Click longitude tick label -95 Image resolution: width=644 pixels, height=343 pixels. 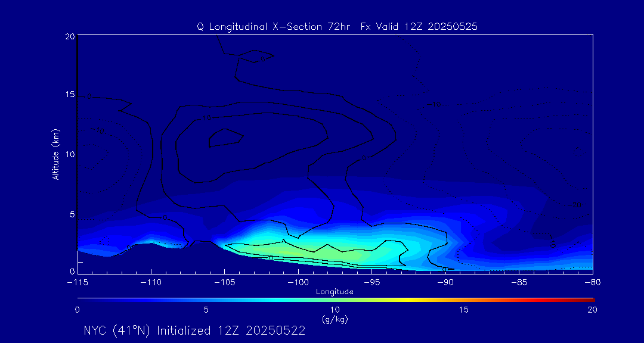point(371,283)
